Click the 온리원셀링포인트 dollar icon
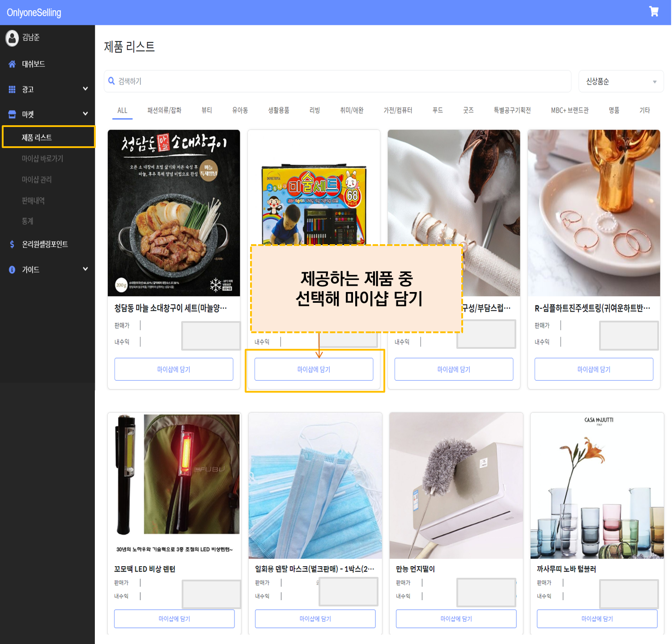This screenshot has height=644, width=672. coord(12,244)
